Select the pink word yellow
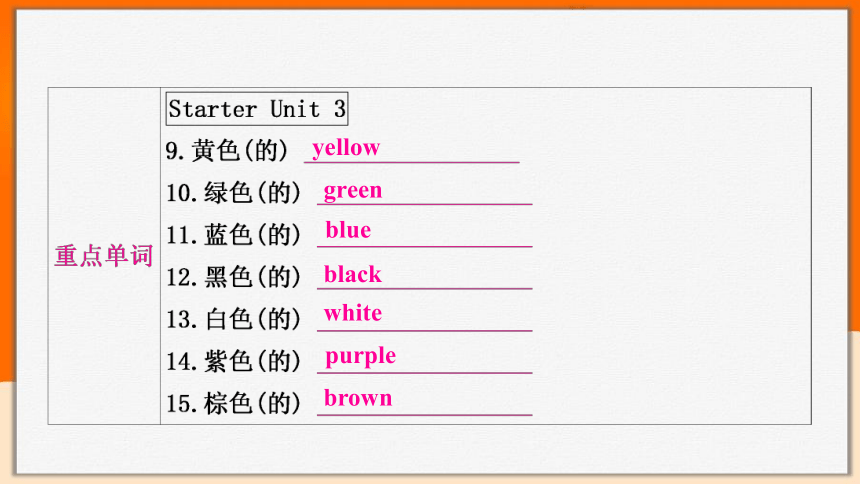Viewport: 860px width, 484px height. pyautogui.click(x=346, y=148)
